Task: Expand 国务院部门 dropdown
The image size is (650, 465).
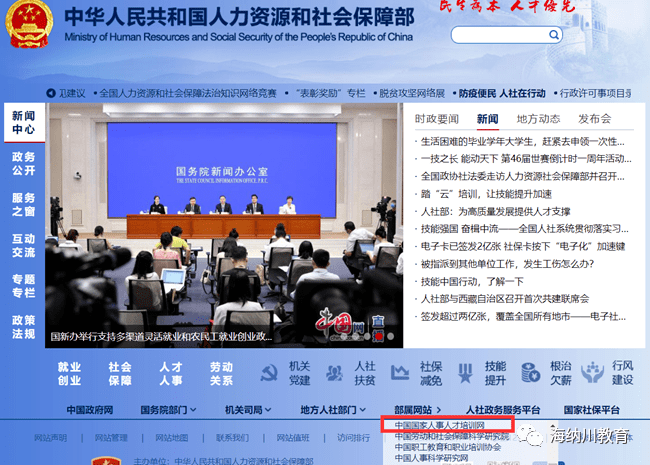Action: tap(168, 410)
